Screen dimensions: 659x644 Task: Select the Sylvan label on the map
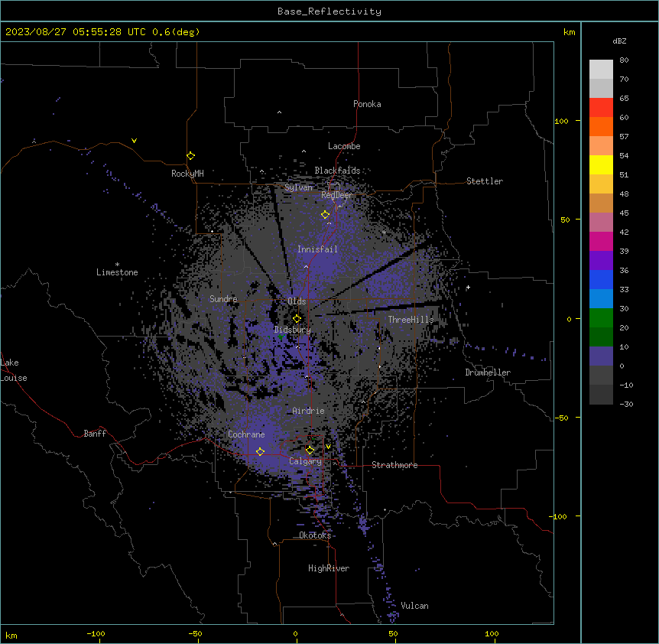[298, 187]
